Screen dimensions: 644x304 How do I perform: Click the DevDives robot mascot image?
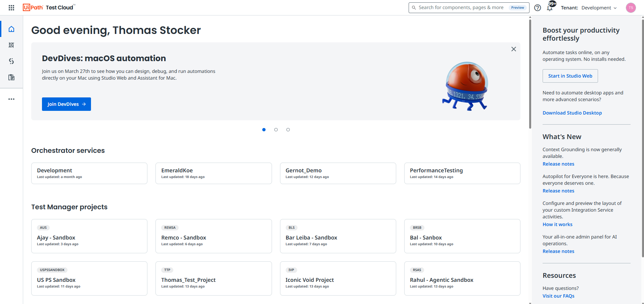pyautogui.click(x=465, y=86)
